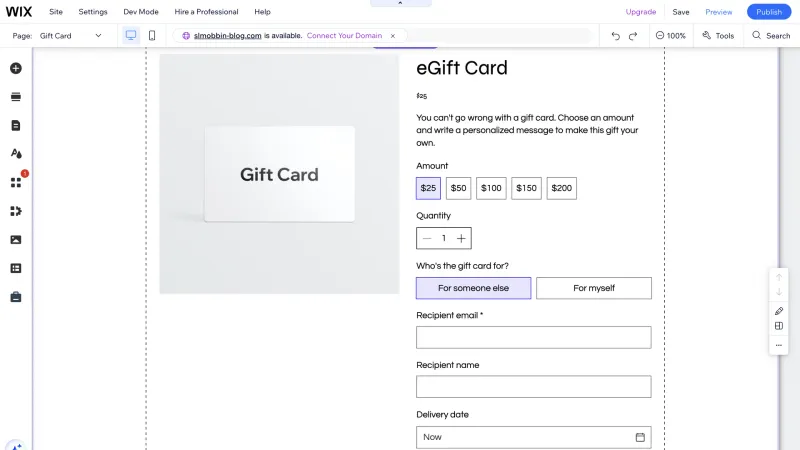This screenshot has width=800, height=450.
Task: Expand the Page: Gift Card dropdown
Action: (x=71, y=36)
